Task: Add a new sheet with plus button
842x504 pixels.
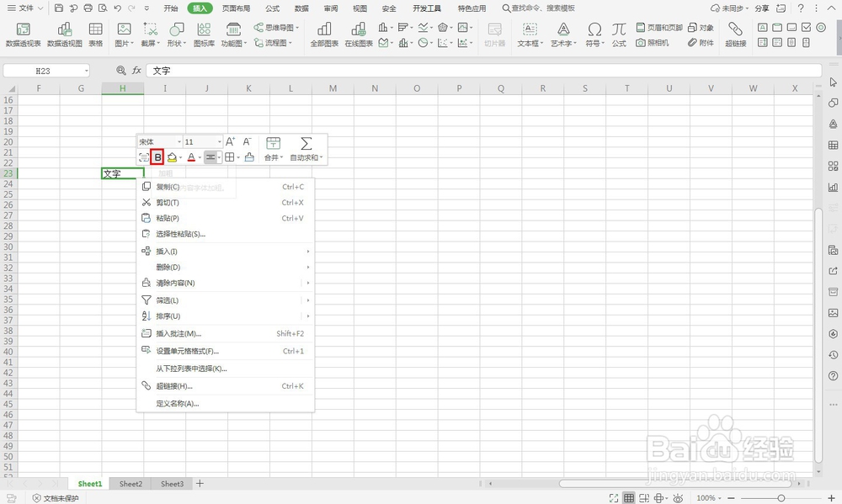Action: pos(200,484)
